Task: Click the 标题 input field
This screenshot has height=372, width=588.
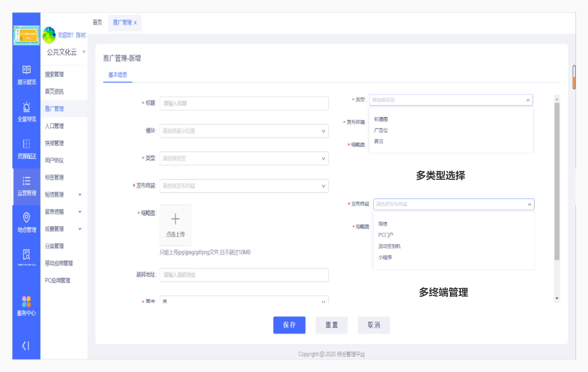Action: point(244,103)
